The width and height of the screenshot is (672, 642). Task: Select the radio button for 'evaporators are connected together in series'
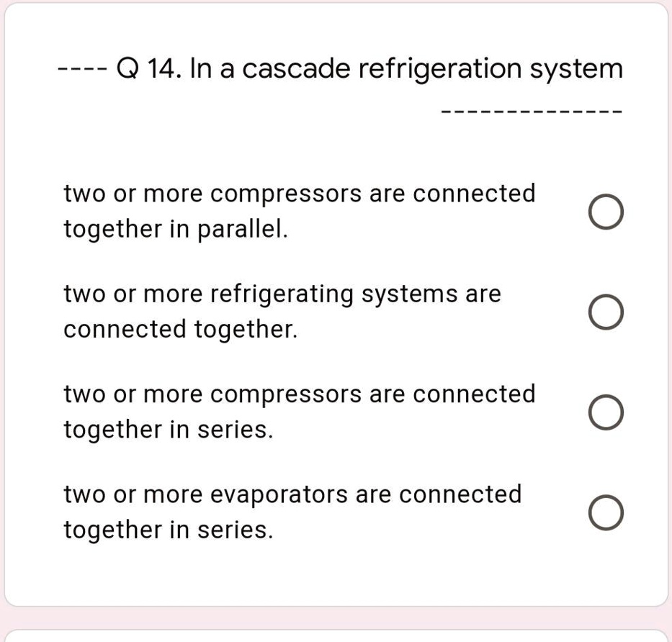pyautogui.click(x=605, y=513)
